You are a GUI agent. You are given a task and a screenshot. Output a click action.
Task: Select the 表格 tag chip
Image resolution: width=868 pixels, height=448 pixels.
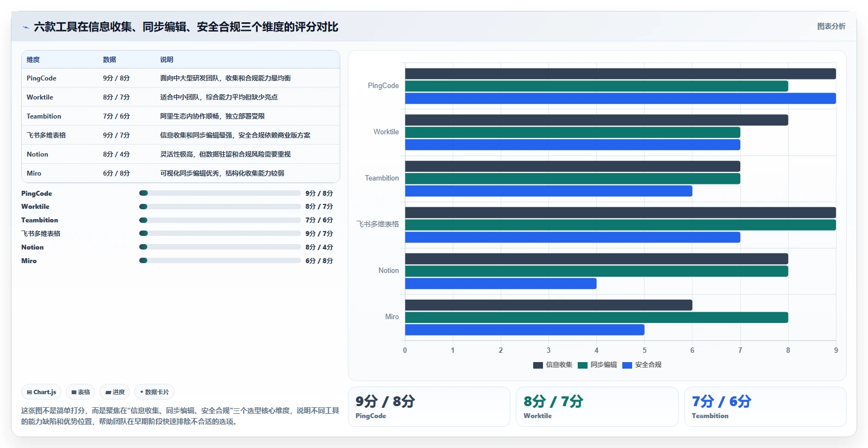80,392
